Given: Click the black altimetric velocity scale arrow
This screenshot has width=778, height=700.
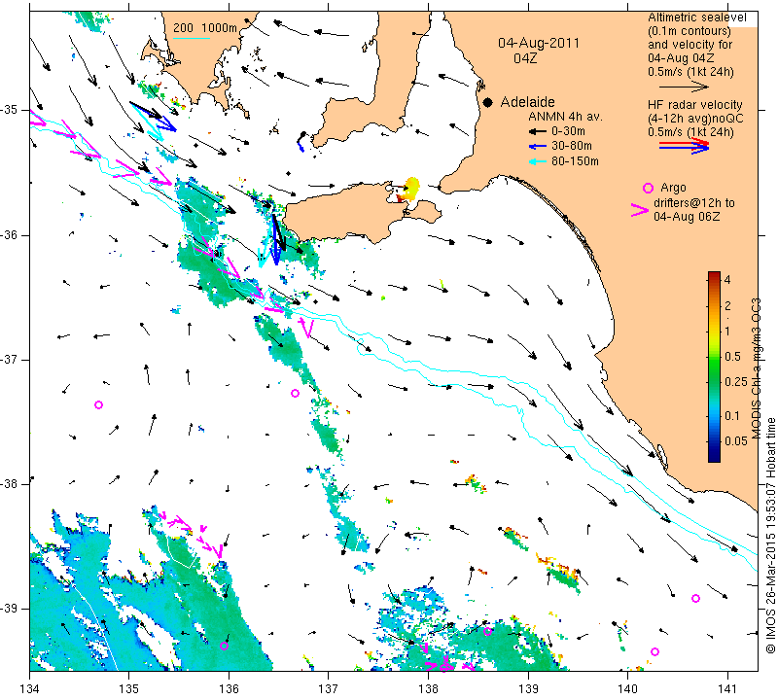Looking at the screenshot, I should tap(684, 87).
